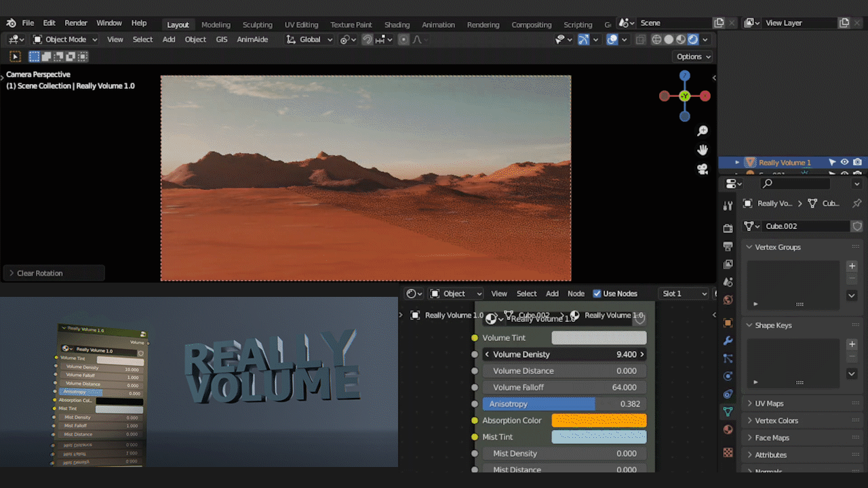Switch to Solid viewport shading mode

669,39
